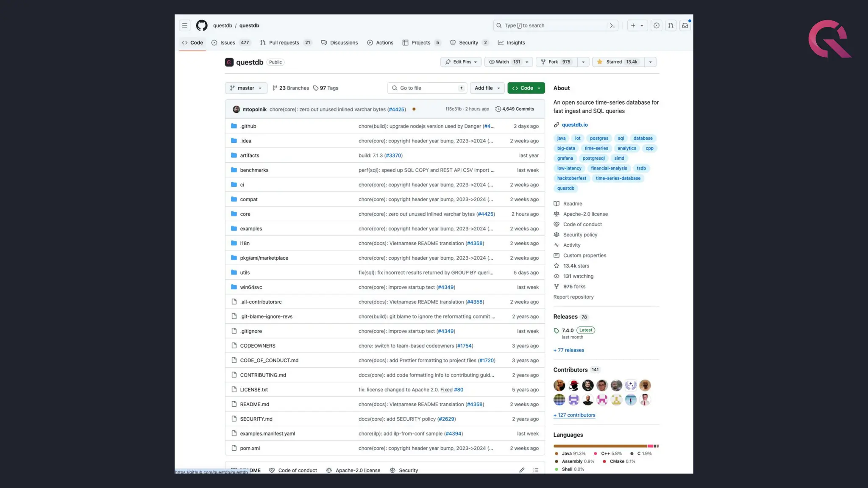Click the GitHub logo icon

pyautogui.click(x=202, y=25)
